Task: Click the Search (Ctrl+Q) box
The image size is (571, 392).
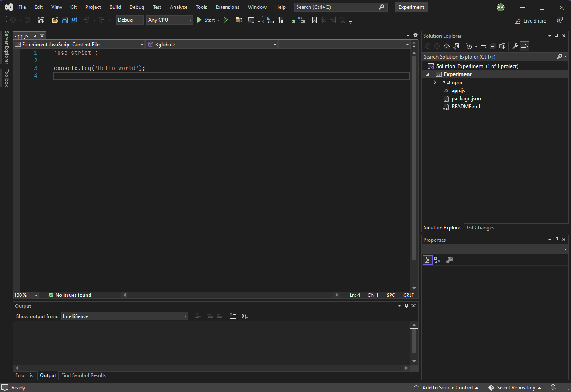Action: (x=340, y=7)
